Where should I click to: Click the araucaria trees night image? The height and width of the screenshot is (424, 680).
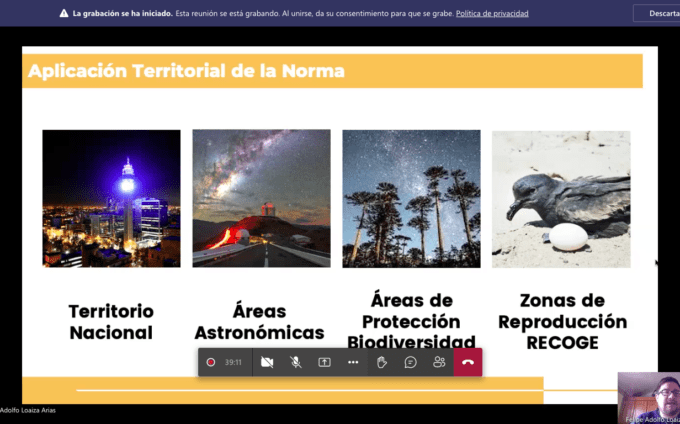pos(411,198)
